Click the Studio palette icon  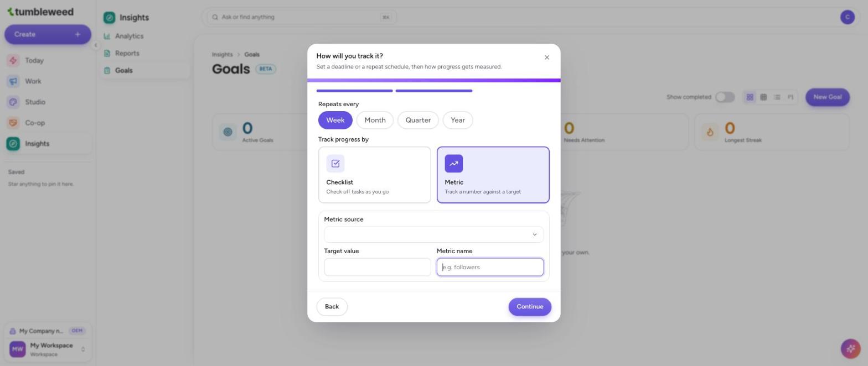tap(13, 102)
